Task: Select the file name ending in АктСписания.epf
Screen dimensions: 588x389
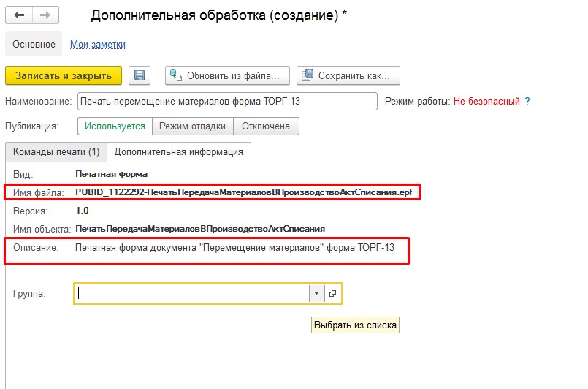Action: point(244,192)
